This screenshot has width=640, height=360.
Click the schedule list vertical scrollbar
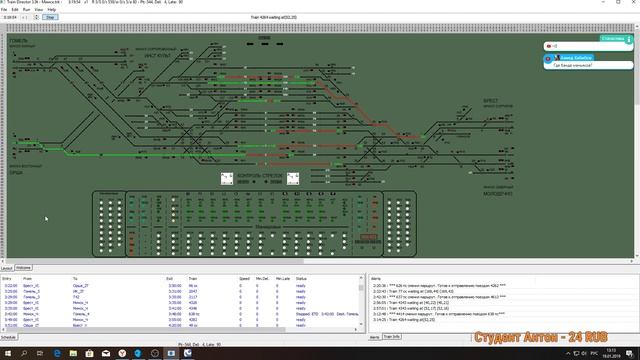[361, 302]
